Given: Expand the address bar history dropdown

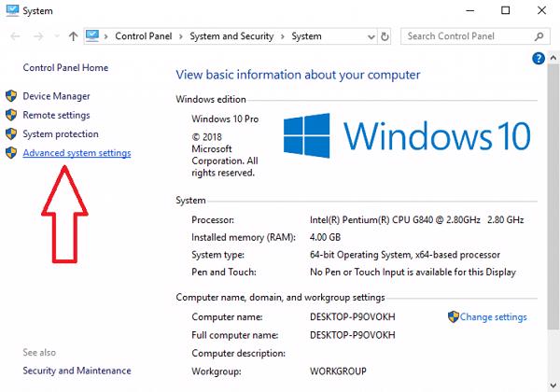Looking at the screenshot, I should click(x=367, y=36).
